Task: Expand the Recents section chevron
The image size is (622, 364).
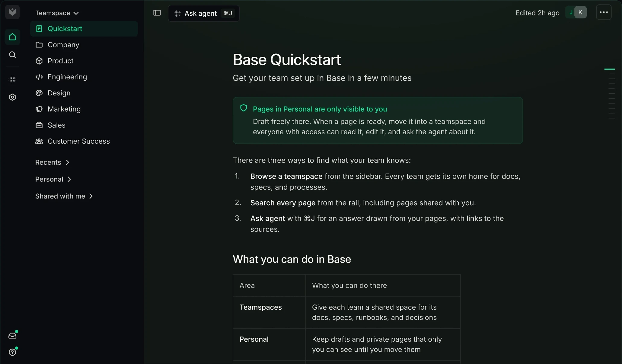Action: (67, 162)
